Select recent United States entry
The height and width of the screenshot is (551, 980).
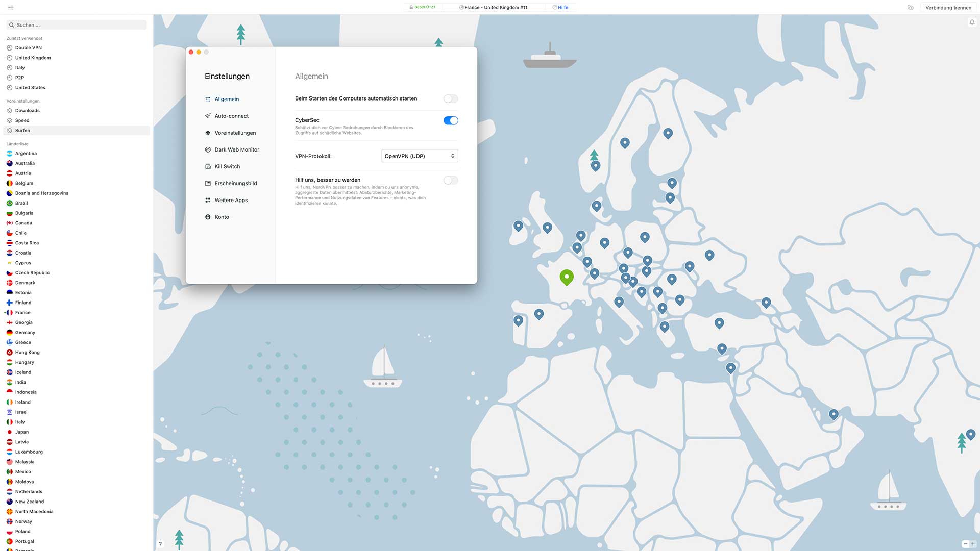[x=77, y=88]
